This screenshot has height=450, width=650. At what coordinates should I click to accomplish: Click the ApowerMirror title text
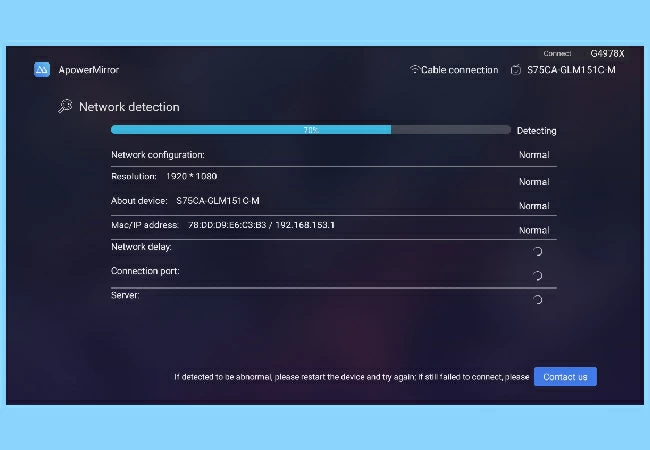[x=89, y=70]
